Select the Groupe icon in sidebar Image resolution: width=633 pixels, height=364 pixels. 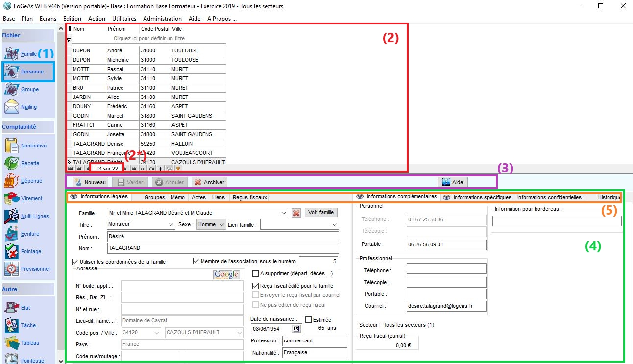point(12,89)
